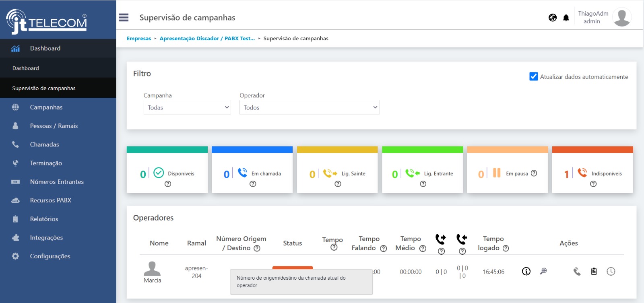Follow the Empresas breadcrumb link
This screenshot has height=303, width=644.
[x=139, y=39]
